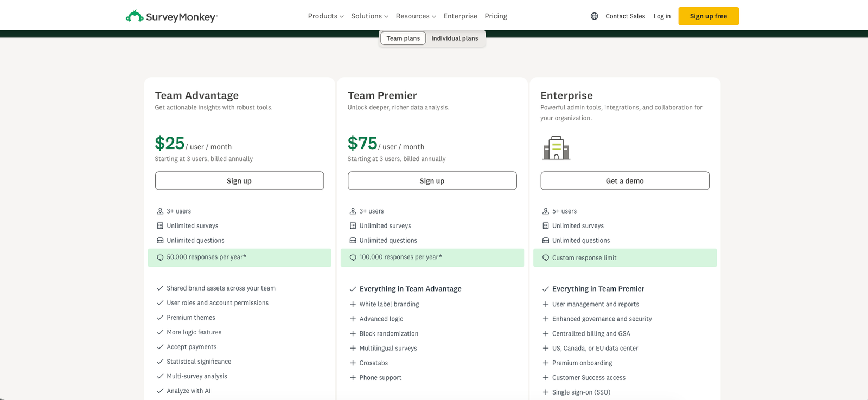
Task: Click the Sign up free button
Action: pyautogui.click(x=709, y=16)
